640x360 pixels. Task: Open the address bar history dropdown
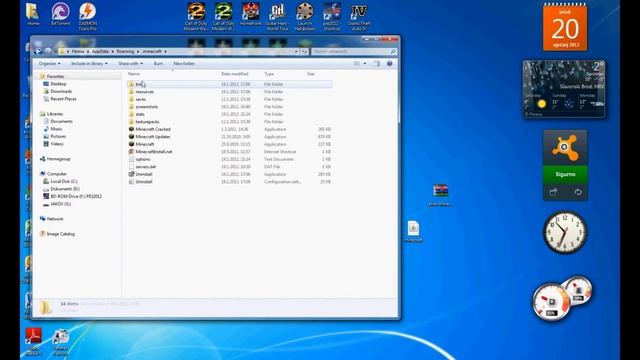pyautogui.click(x=296, y=51)
